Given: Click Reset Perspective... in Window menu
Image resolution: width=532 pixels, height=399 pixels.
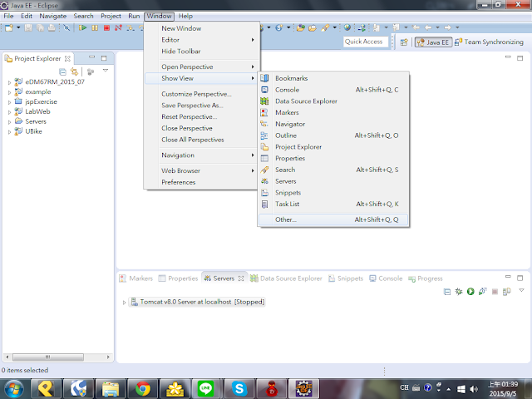Looking at the screenshot, I should pos(201,116).
